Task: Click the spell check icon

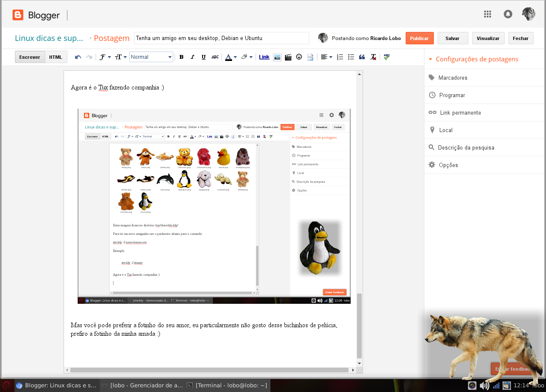Action: [386, 57]
